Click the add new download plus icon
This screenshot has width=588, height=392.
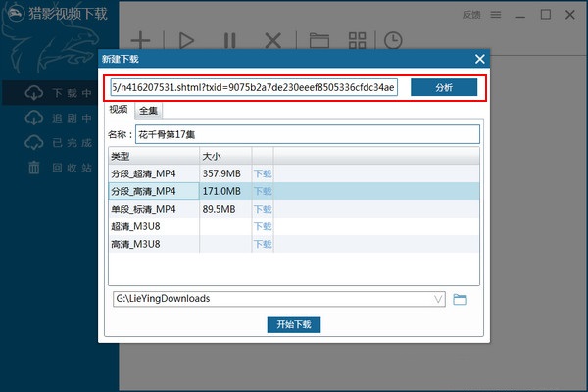[140, 40]
